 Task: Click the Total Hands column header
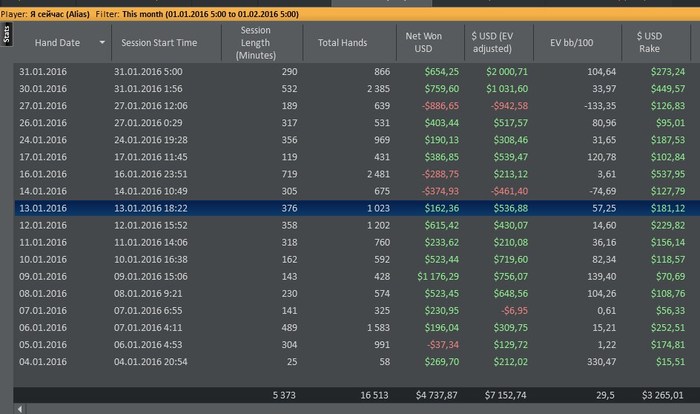point(342,43)
